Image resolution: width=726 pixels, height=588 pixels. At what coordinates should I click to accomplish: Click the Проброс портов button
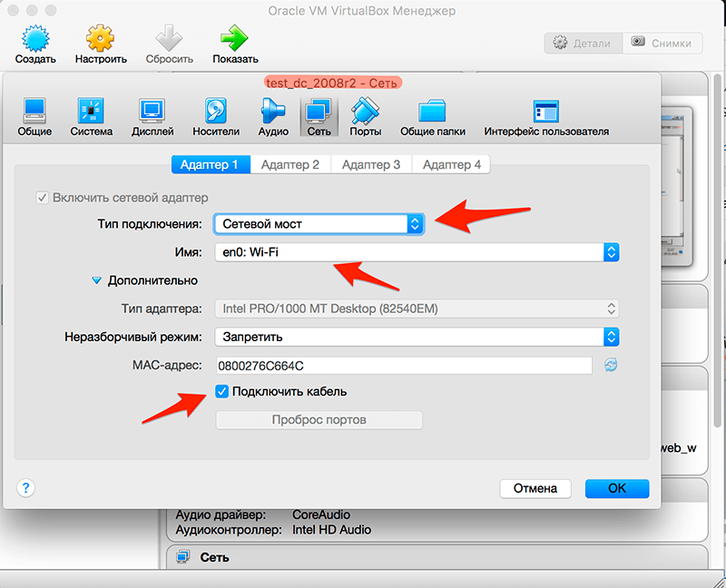(319, 420)
